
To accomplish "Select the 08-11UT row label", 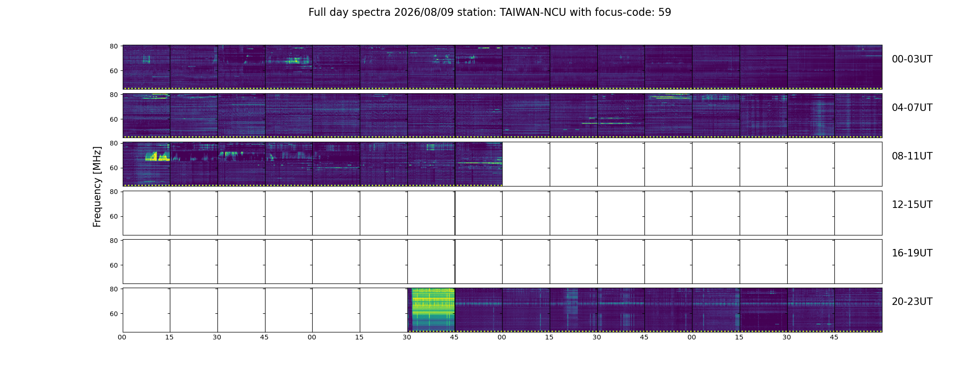I will [x=912, y=156].
